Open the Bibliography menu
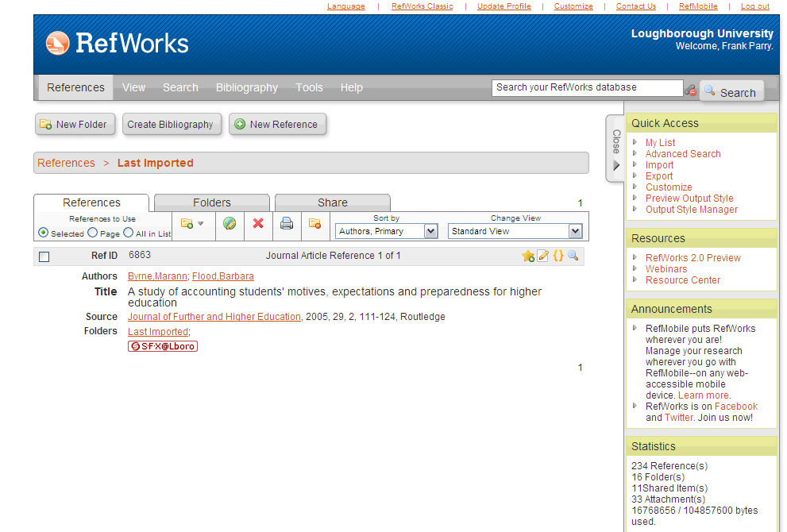The width and height of the screenshot is (787, 532). click(x=247, y=87)
